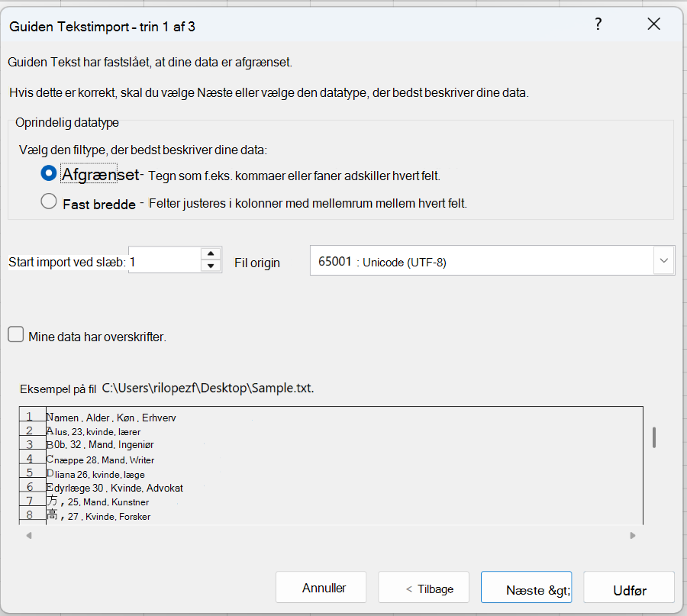Screen dimensions: 687x616
Task: Close the Guiden Tekstimport dialog
Action: pos(653,24)
